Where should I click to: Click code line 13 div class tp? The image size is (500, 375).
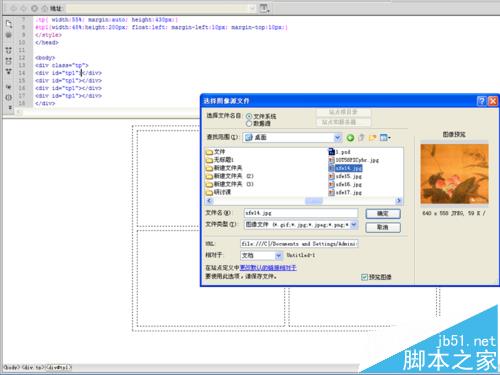(x=62, y=65)
